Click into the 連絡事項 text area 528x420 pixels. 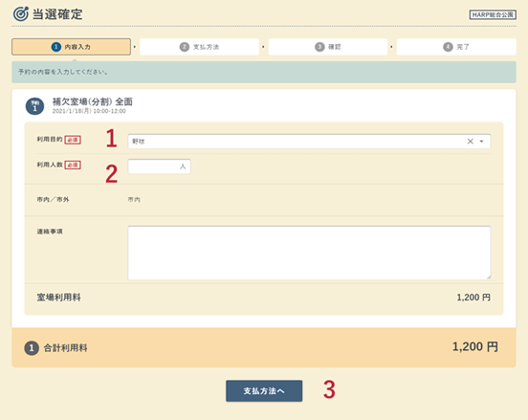coord(309,253)
